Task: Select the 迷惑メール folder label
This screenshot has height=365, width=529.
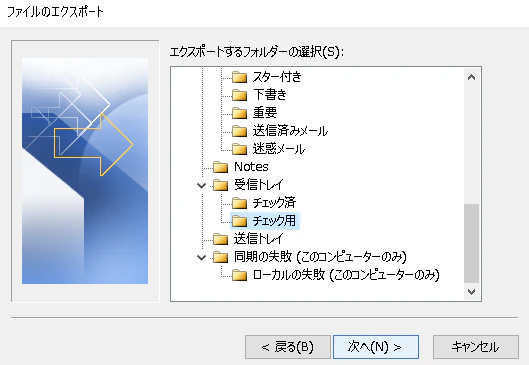Action: (279, 148)
